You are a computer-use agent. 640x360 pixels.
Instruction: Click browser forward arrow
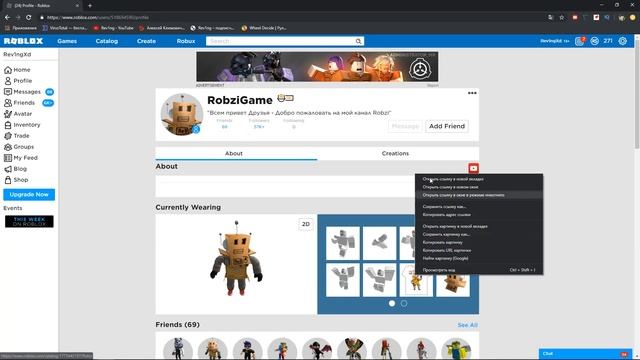18,17
